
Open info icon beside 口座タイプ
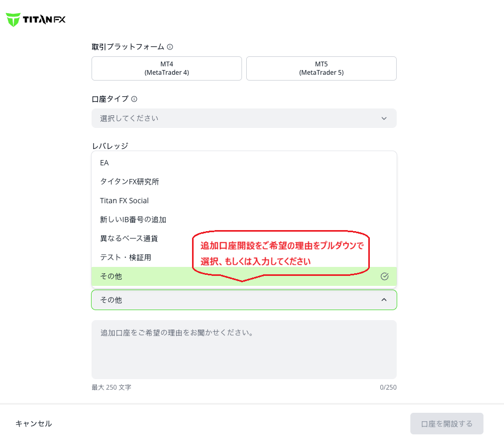coord(134,99)
